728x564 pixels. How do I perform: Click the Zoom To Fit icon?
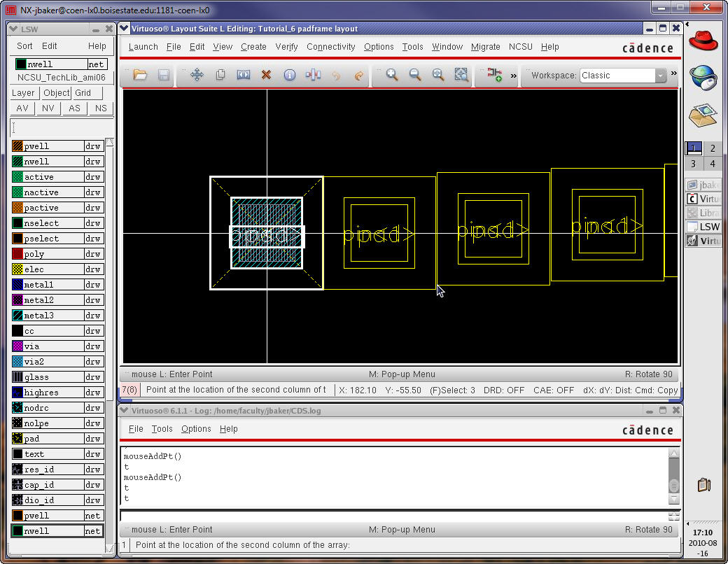[x=438, y=76]
